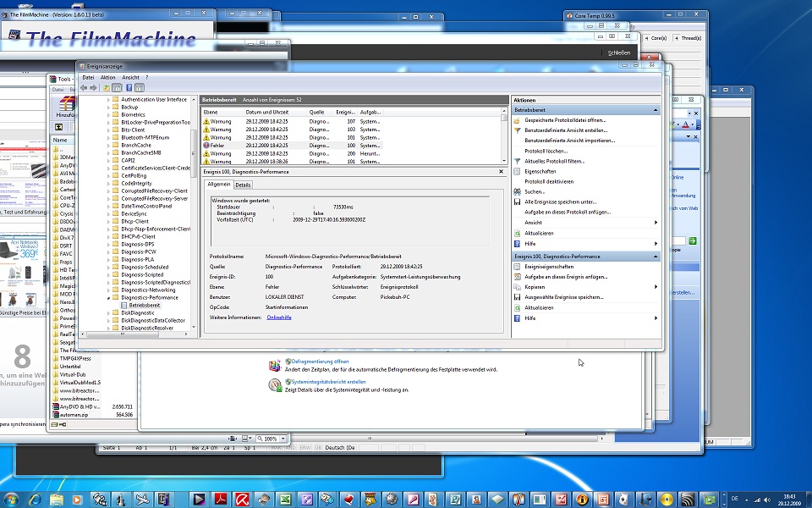Expand the Biometrics tree node
The width and height of the screenshot is (812, 508).
click(108, 115)
